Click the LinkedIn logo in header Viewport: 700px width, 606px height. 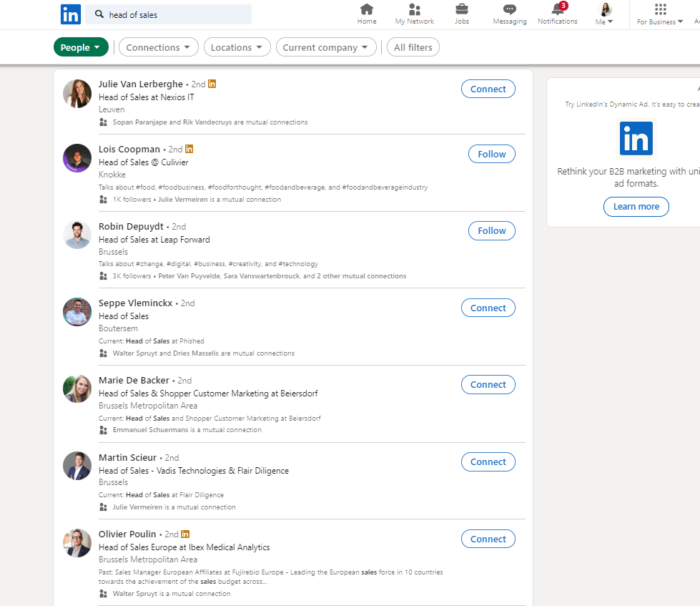70,14
